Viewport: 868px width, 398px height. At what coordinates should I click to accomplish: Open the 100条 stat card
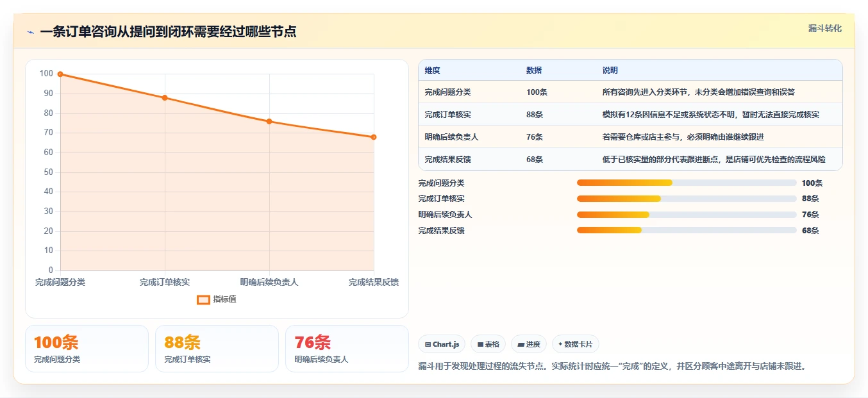[x=87, y=349]
